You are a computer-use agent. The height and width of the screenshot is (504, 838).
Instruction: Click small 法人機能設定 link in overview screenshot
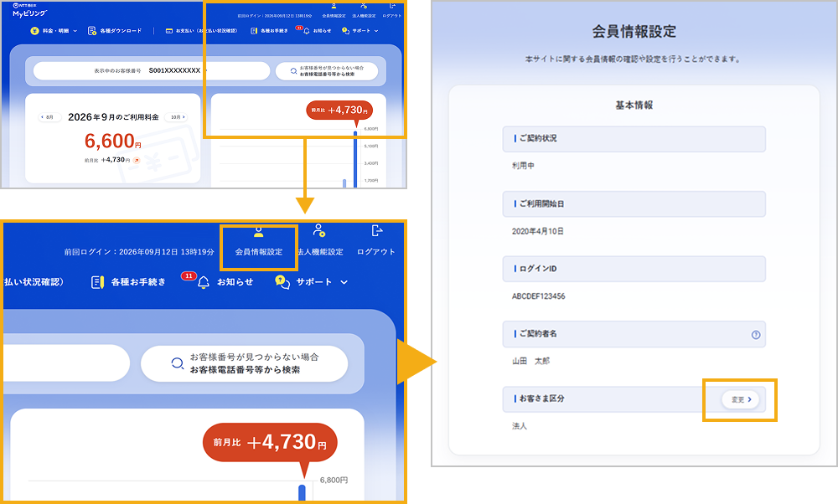364,15
